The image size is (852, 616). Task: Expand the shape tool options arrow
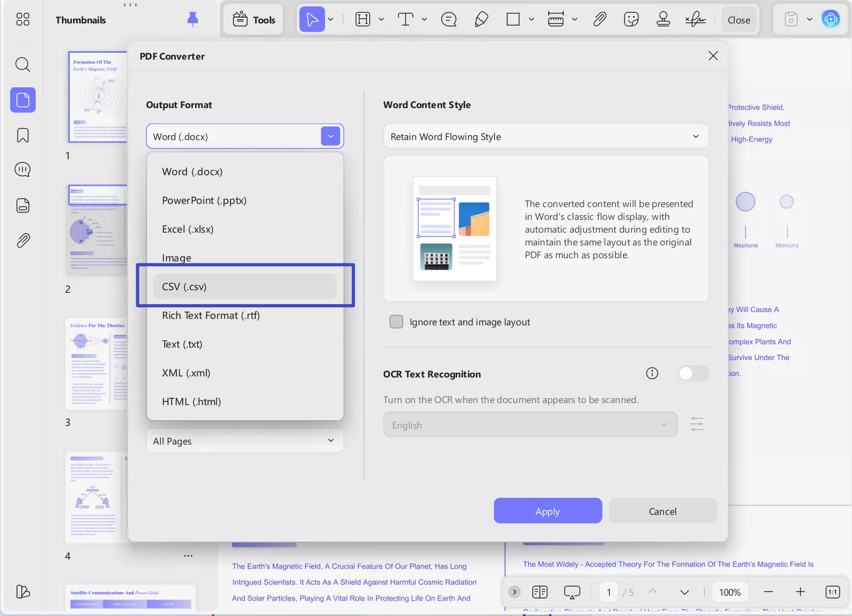(532, 20)
